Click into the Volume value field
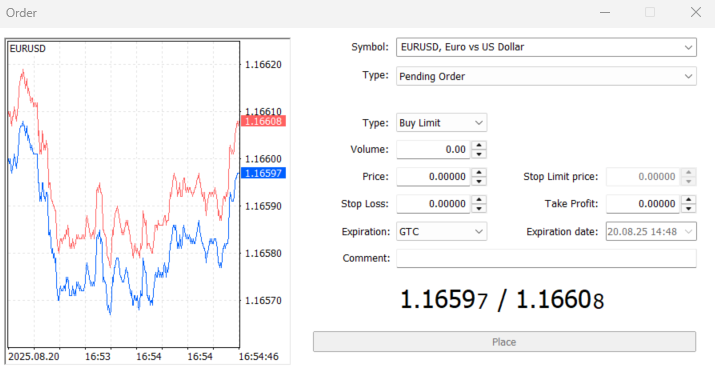 [x=433, y=149]
